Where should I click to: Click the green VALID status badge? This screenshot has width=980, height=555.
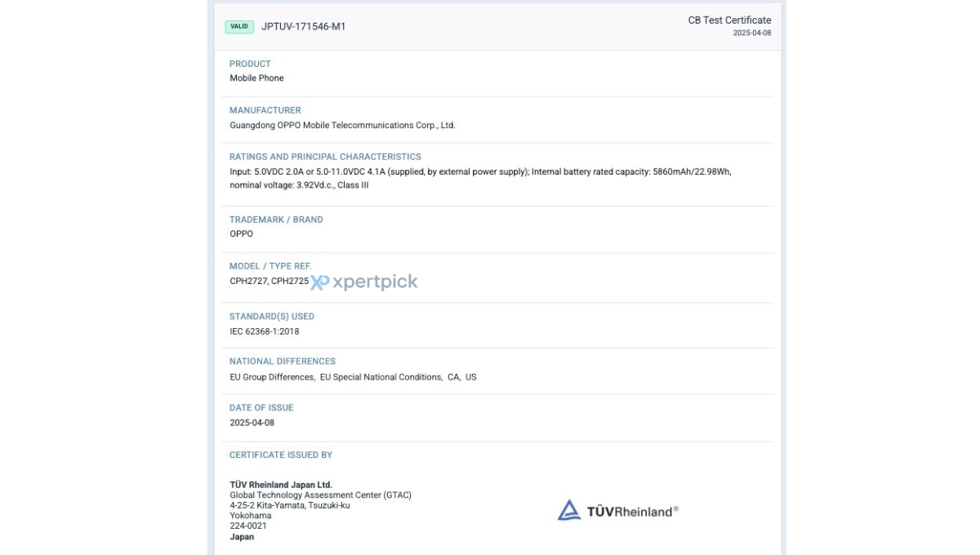(239, 26)
